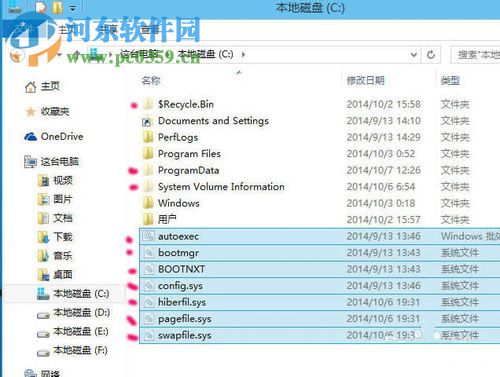The width and height of the screenshot is (500, 377).
Task: Click the search box for 本地磁盘
Action: click(476, 54)
